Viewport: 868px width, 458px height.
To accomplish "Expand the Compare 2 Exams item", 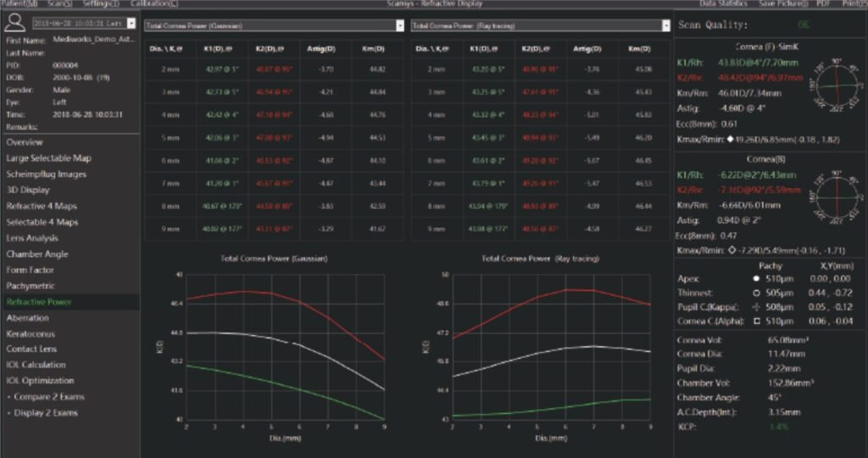I will 9,397.
